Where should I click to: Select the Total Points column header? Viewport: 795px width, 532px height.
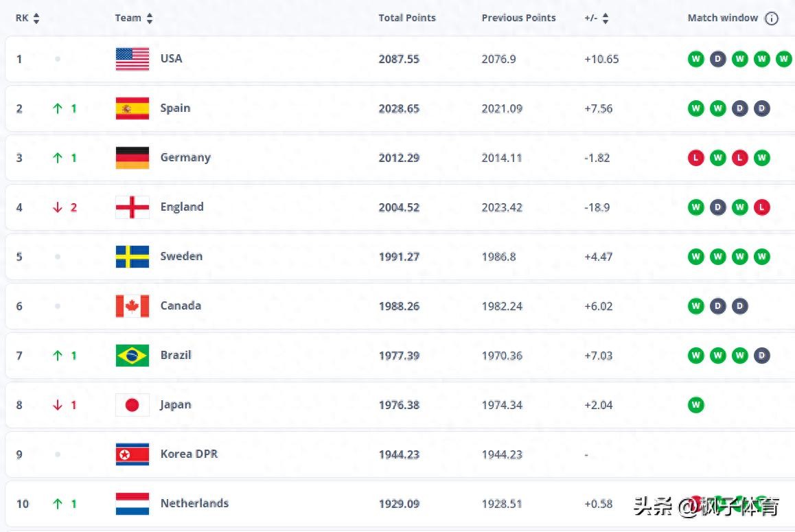coord(407,19)
